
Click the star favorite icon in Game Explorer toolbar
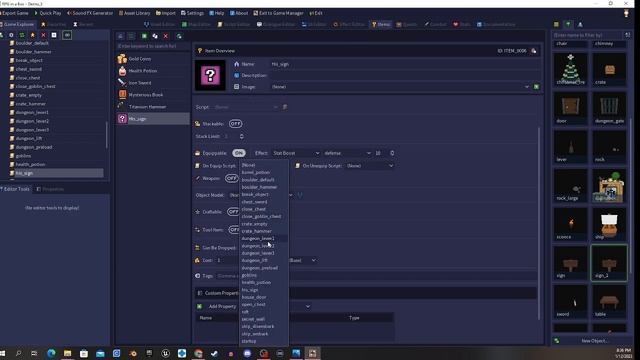click(33, 35)
